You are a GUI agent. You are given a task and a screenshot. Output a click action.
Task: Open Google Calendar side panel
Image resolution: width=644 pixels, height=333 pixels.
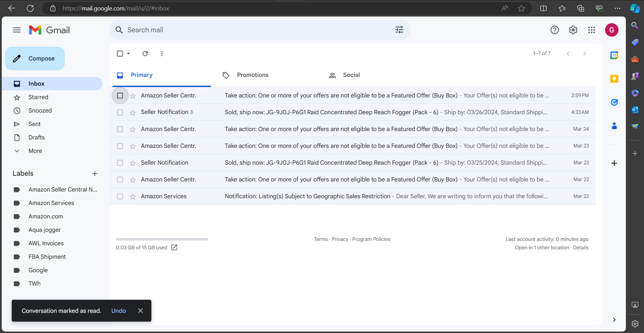(x=614, y=55)
